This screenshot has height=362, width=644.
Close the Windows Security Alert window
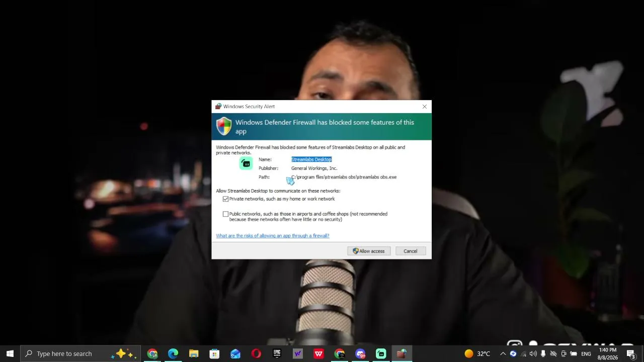click(425, 107)
